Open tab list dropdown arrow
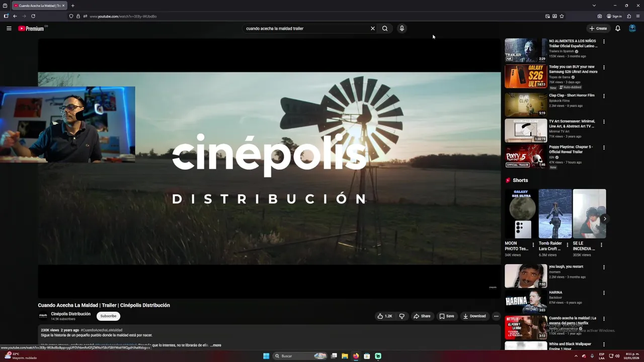644x362 pixels. pyautogui.click(x=594, y=6)
